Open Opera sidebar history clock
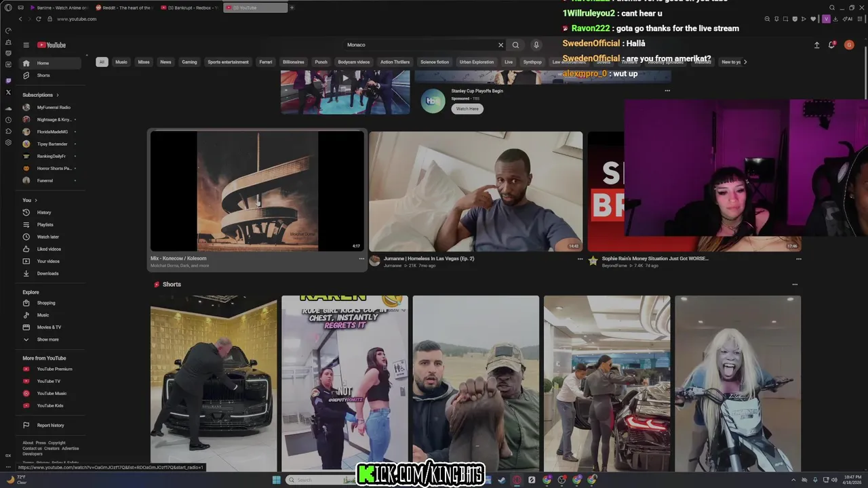 pos(8,120)
